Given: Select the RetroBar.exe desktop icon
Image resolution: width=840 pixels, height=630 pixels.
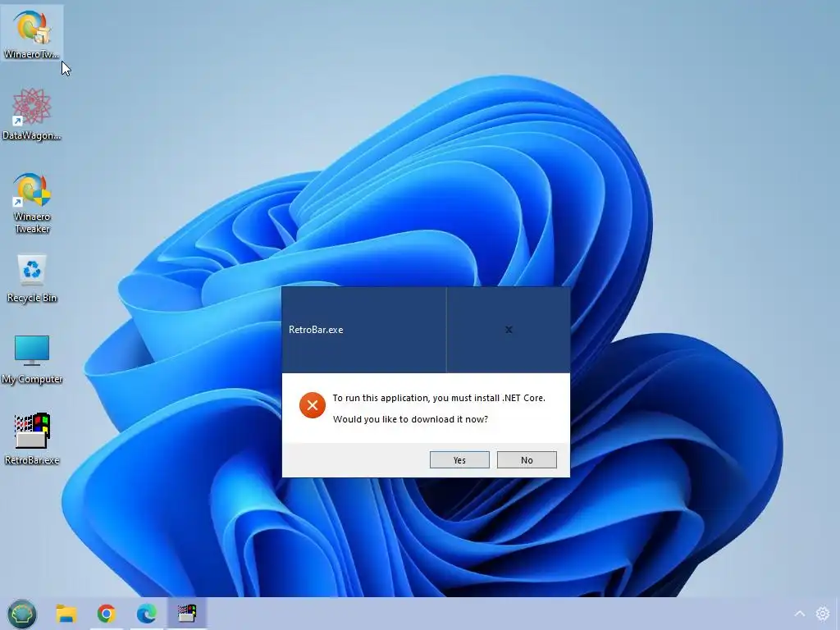Looking at the screenshot, I should click(32, 440).
